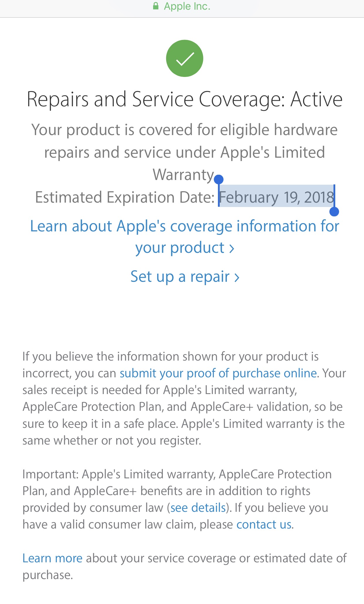Click the 'contact us' link
The image size is (364, 604).
point(264,524)
